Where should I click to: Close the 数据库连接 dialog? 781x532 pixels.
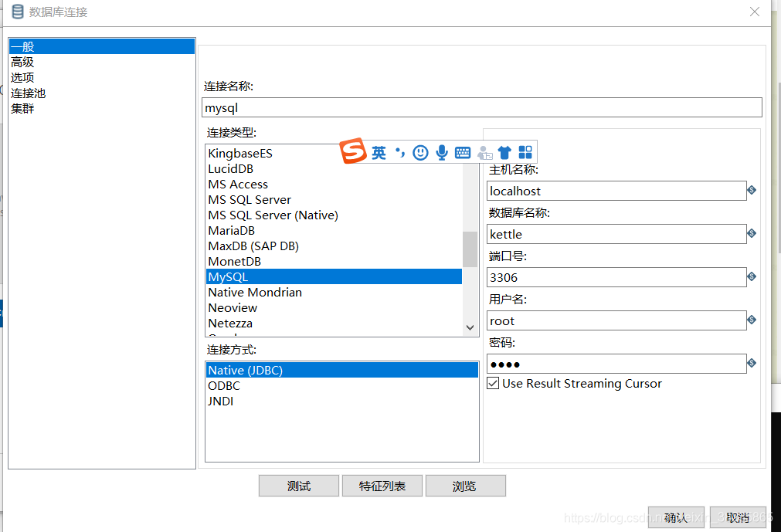tap(755, 12)
